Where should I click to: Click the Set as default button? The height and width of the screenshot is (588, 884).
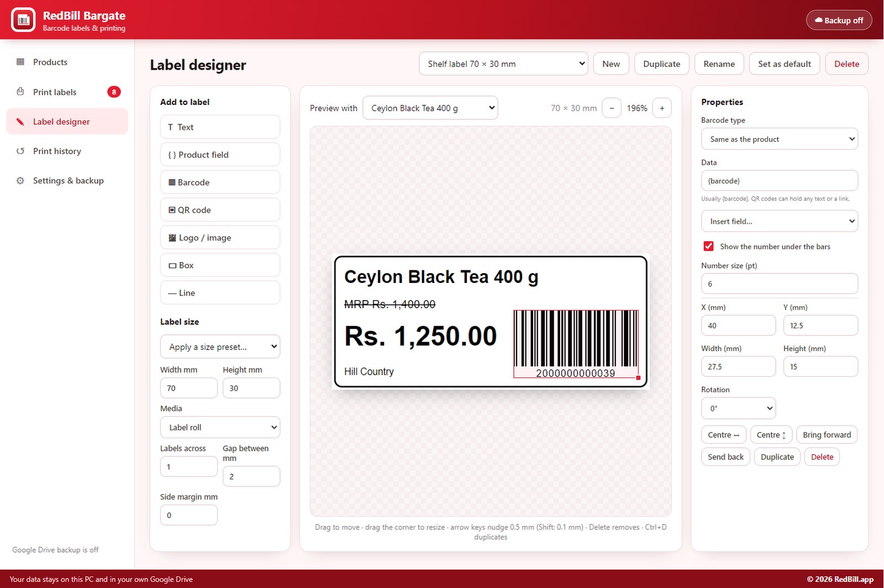pos(785,64)
